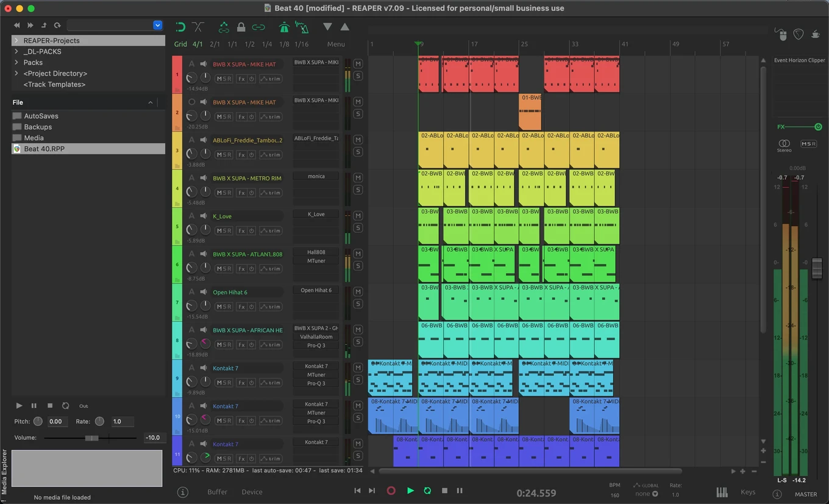The image size is (829, 504).
Task: Set grid to 2/1
Action: click(x=215, y=44)
